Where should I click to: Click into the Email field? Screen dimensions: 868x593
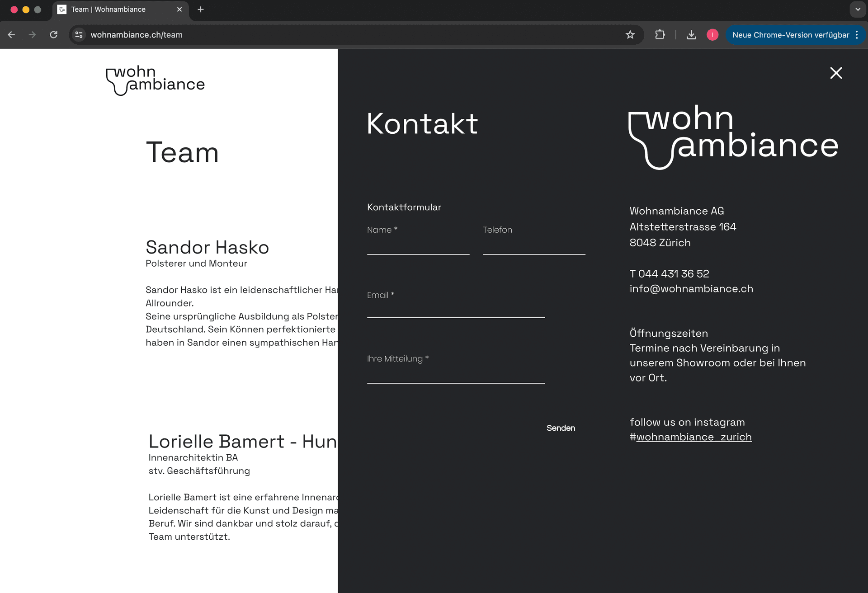pos(455,310)
